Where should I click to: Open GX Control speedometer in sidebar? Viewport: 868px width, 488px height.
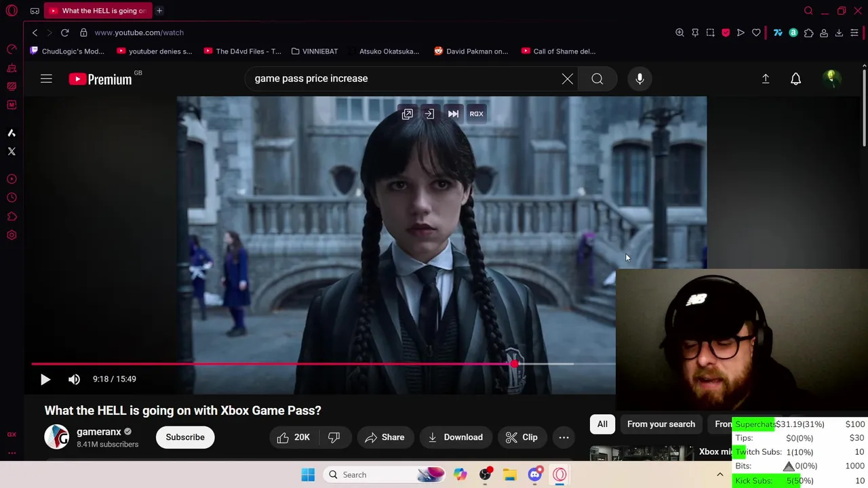(x=12, y=49)
